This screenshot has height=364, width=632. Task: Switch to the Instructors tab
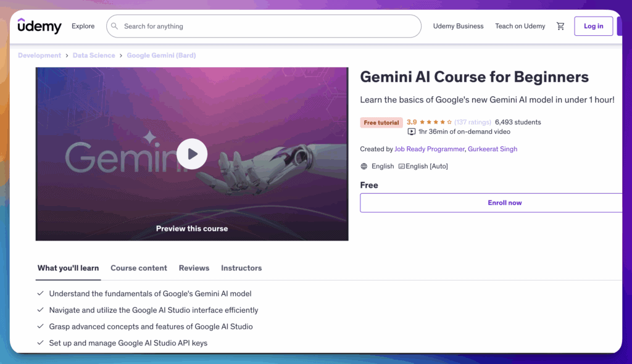[241, 268]
